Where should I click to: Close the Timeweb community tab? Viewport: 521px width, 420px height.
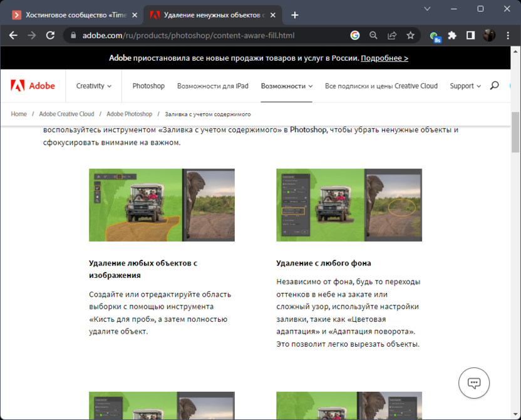pos(135,15)
